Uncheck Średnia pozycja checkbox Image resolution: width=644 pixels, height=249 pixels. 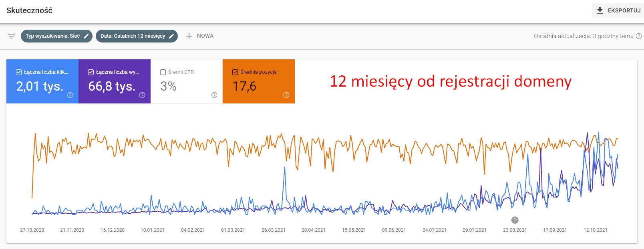235,72
